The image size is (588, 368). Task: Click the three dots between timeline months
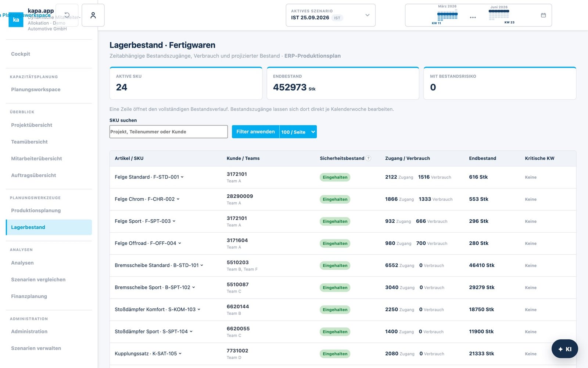473,17
